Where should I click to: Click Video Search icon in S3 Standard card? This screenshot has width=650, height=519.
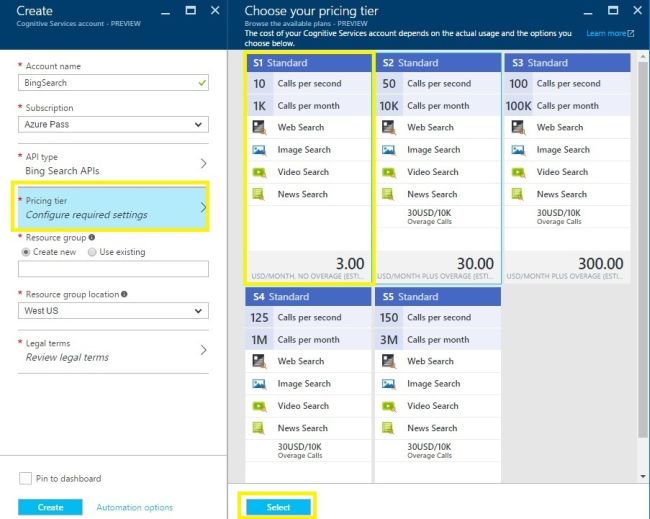(518, 172)
